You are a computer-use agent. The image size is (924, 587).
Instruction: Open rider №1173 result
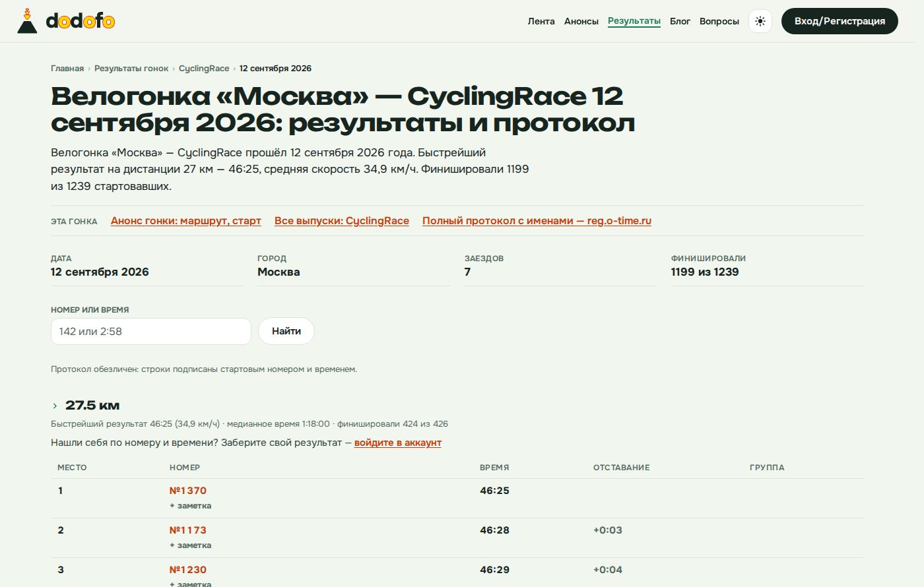(188, 530)
